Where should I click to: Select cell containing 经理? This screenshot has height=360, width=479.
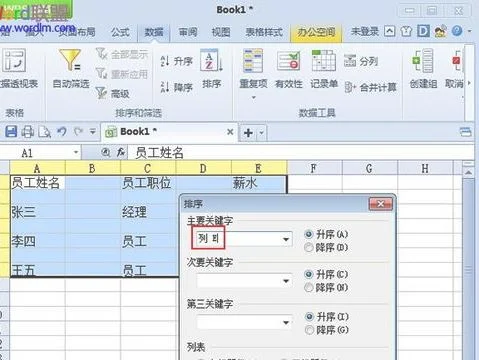[148, 212]
